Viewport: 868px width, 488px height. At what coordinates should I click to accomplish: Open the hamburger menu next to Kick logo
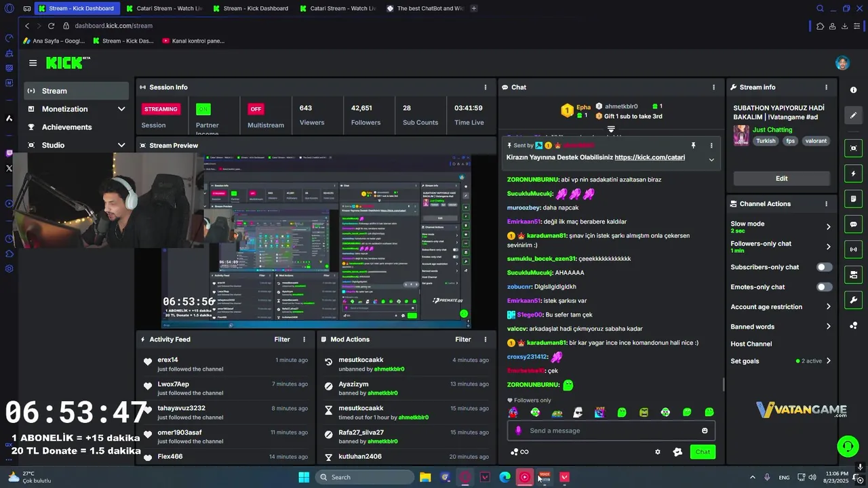(x=33, y=63)
